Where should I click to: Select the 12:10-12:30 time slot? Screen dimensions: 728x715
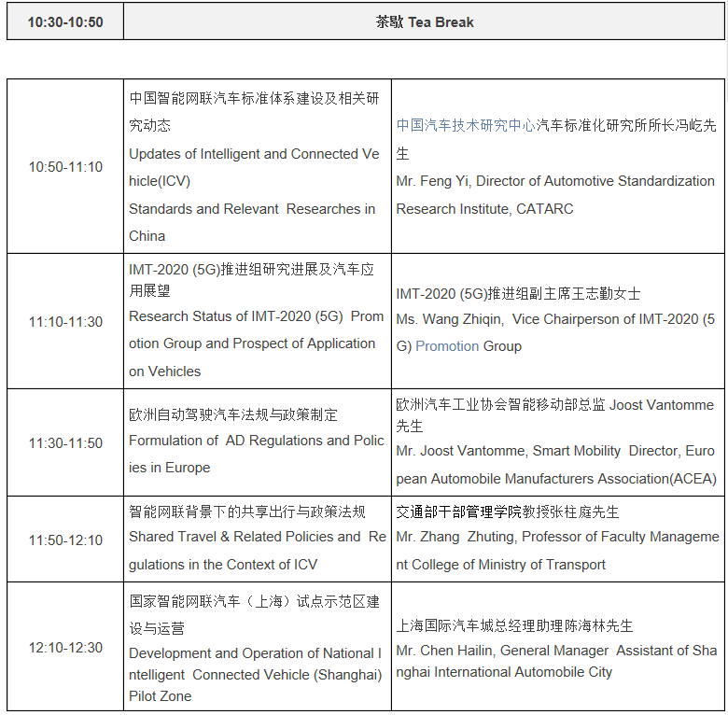(65, 647)
